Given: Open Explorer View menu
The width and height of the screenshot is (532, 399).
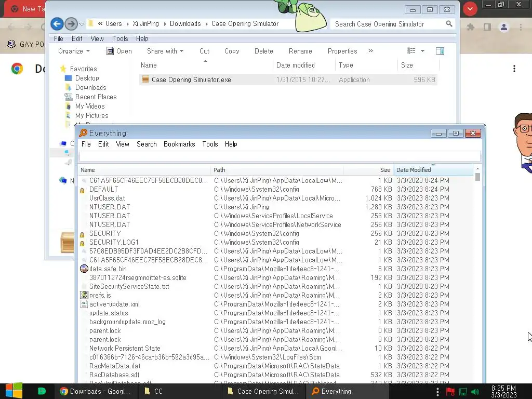Looking at the screenshot, I should pyautogui.click(x=97, y=38).
